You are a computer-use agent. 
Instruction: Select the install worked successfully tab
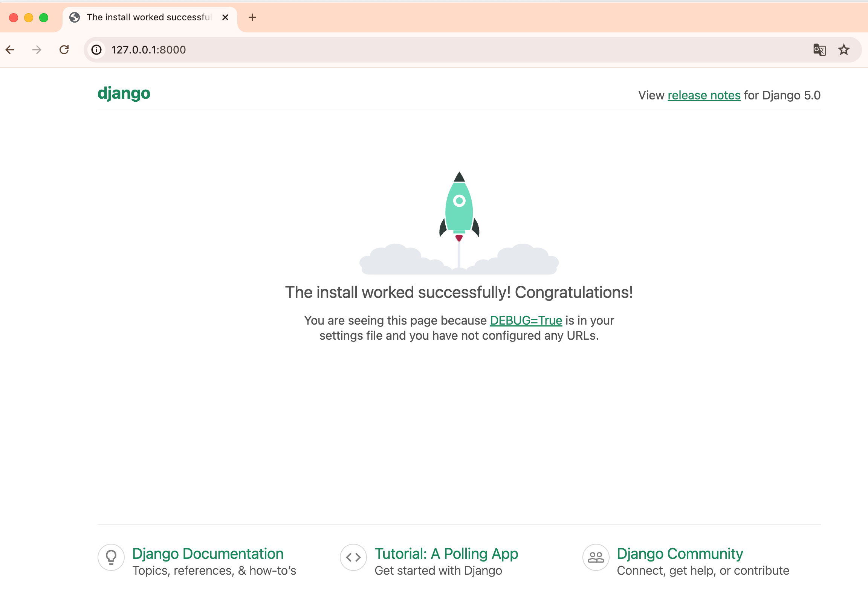(x=150, y=18)
